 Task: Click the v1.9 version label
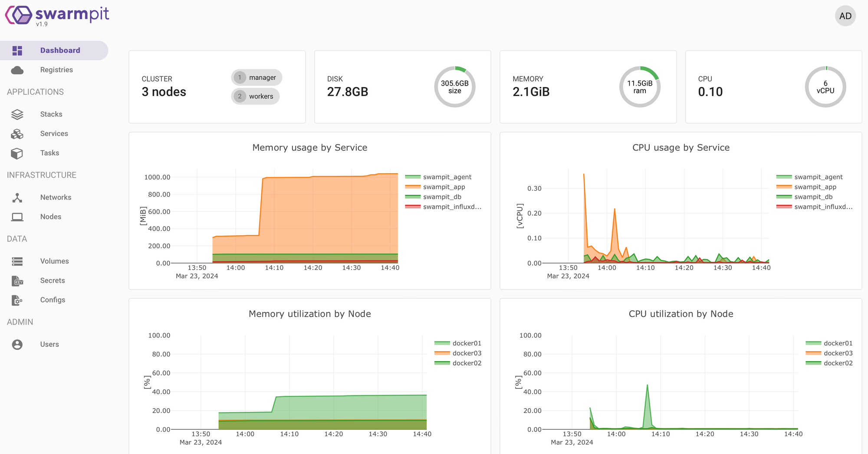pos(42,24)
